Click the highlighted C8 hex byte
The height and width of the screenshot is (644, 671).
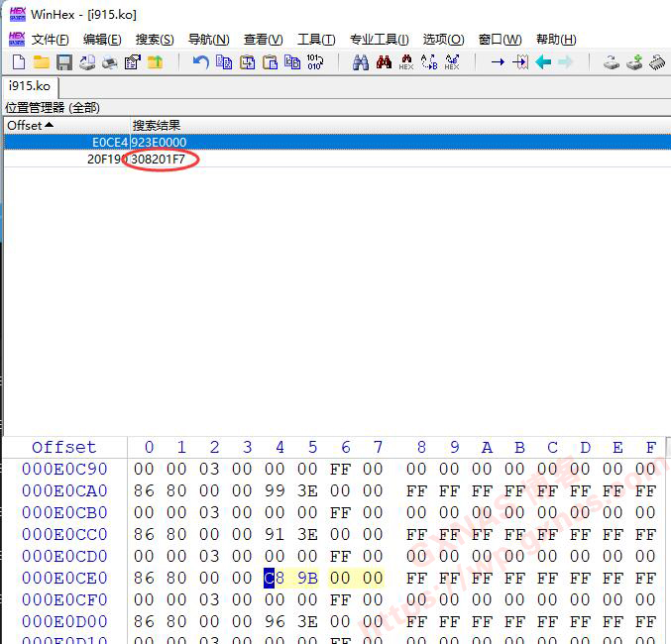(x=270, y=578)
